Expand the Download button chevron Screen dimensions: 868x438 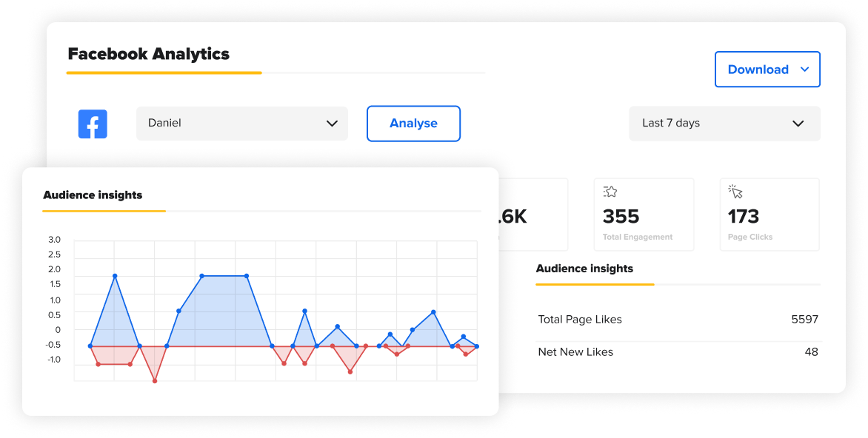805,69
